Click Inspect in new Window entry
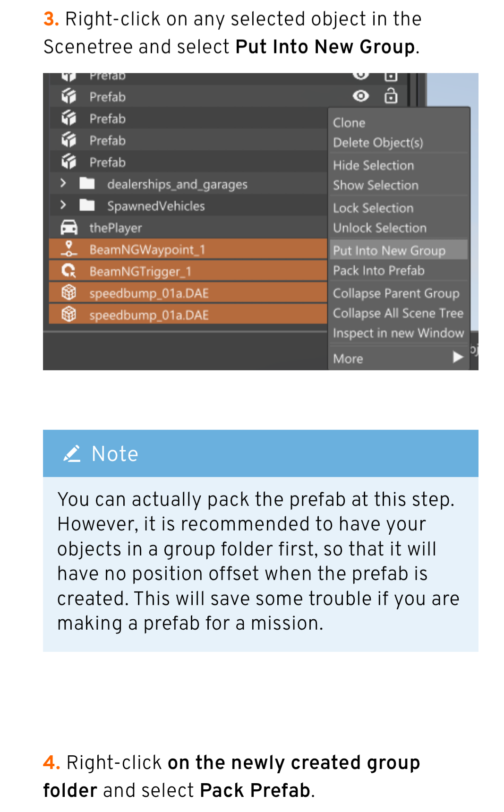Screen dimensions: 504x812 398,333
